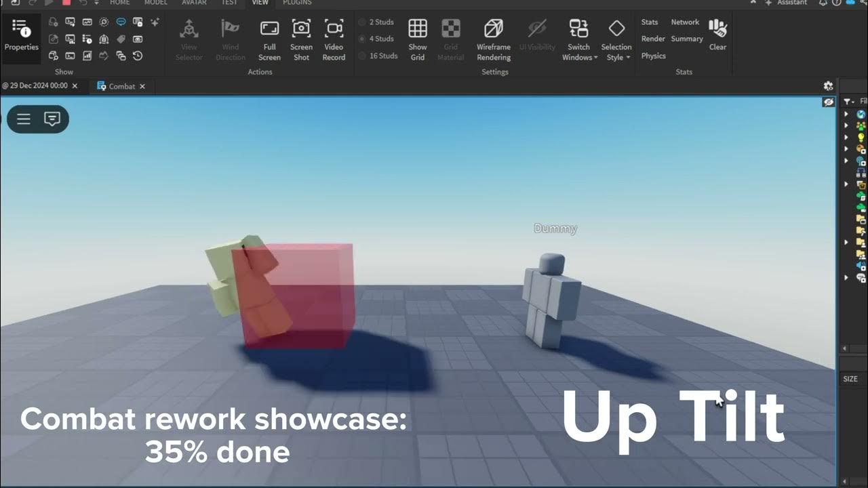Open the Explorer filter dropdown
The width and height of the screenshot is (868, 488).
pyautogui.click(x=849, y=101)
